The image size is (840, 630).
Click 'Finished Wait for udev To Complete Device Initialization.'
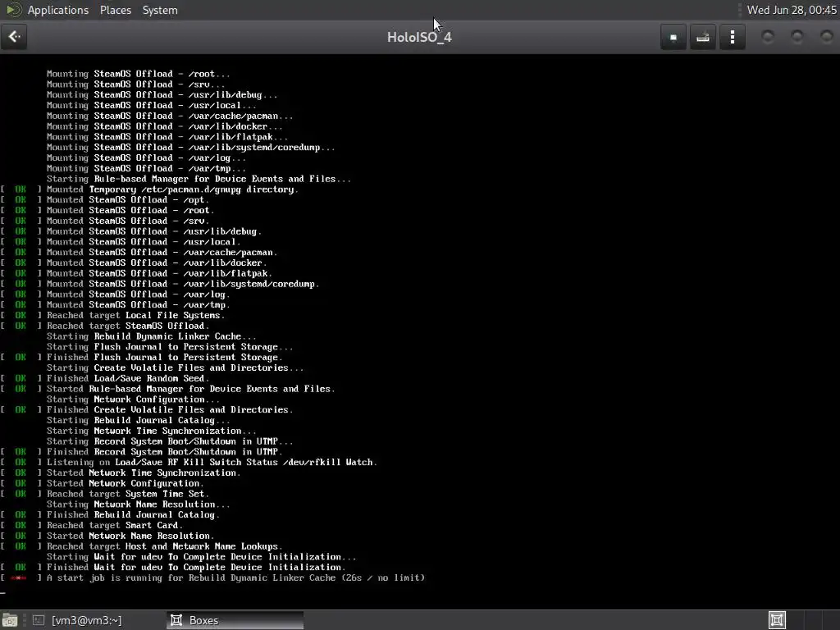tap(196, 568)
